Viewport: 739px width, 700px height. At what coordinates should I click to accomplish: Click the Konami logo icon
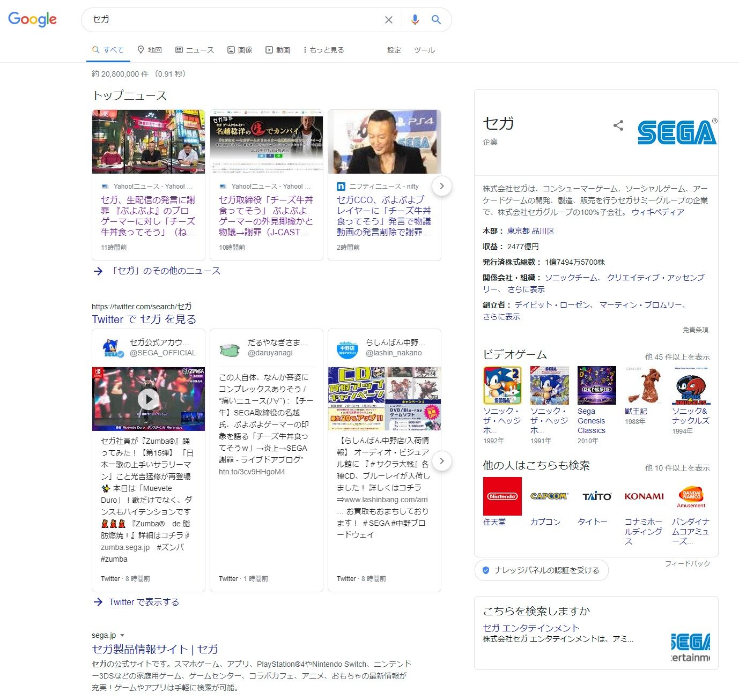click(644, 496)
